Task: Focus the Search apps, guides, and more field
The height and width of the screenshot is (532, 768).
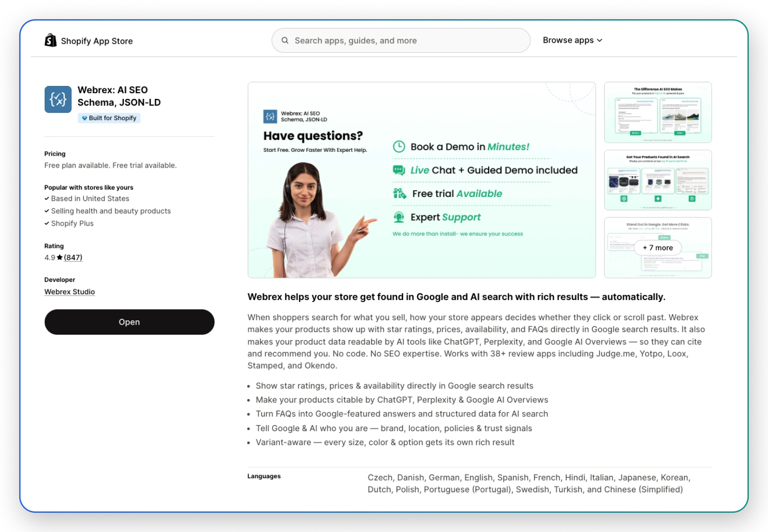Action: pos(401,40)
